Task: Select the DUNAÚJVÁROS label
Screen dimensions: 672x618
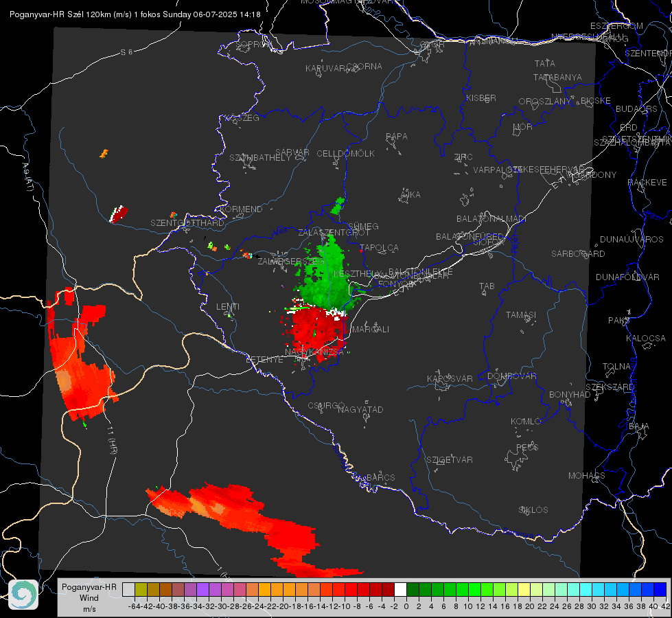Action: click(632, 240)
